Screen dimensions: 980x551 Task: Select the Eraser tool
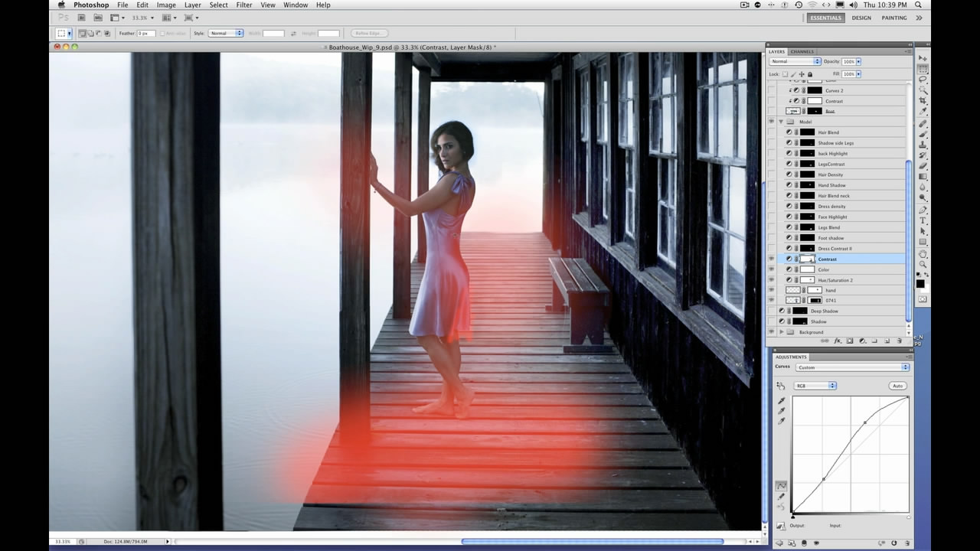point(923,166)
